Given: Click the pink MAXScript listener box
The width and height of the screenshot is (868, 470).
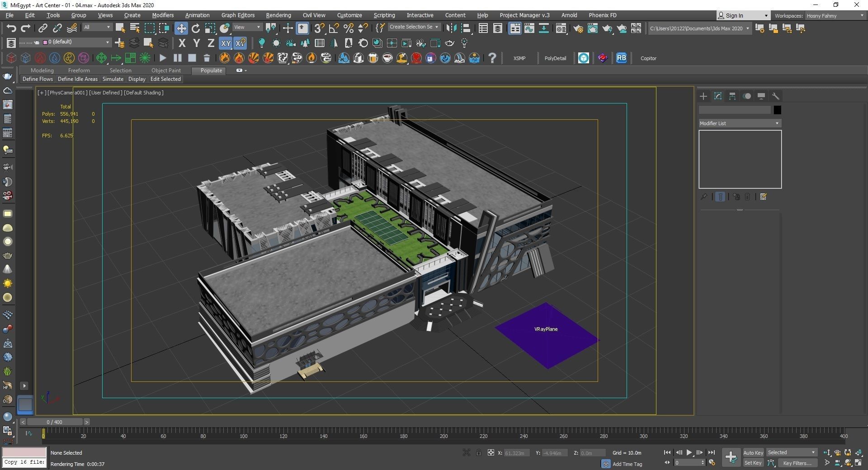Looking at the screenshot, I should pos(24,452).
